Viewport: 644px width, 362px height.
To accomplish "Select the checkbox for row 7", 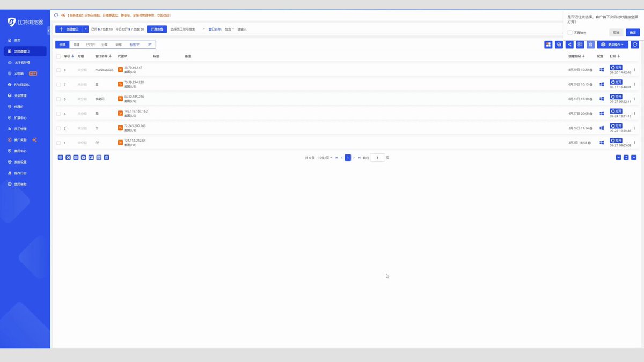I will click(58, 84).
